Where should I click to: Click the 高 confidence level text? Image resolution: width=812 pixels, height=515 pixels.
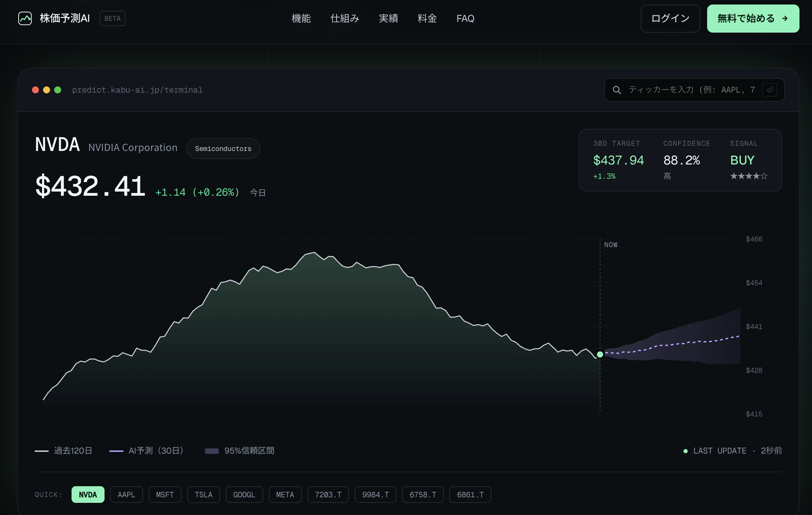click(667, 176)
